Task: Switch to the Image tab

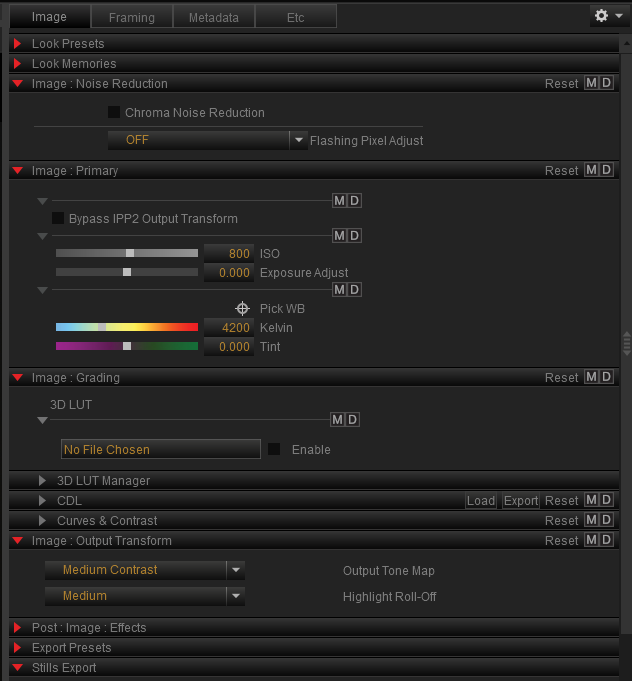Action: 50,17
